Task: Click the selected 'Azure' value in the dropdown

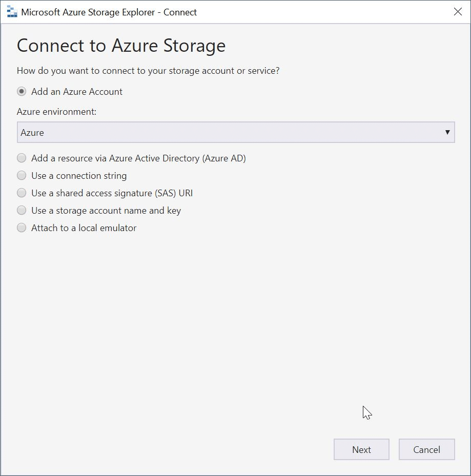Action: click(32, 133)
